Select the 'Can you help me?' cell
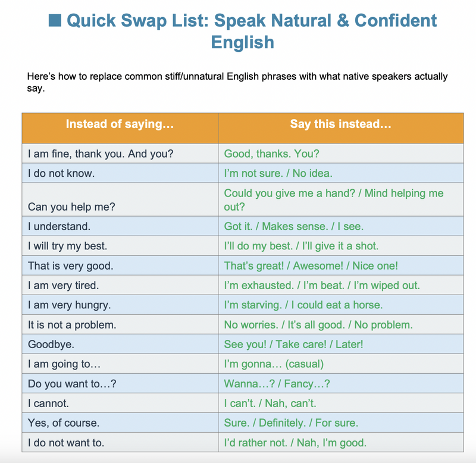 (x=120, y=200)
